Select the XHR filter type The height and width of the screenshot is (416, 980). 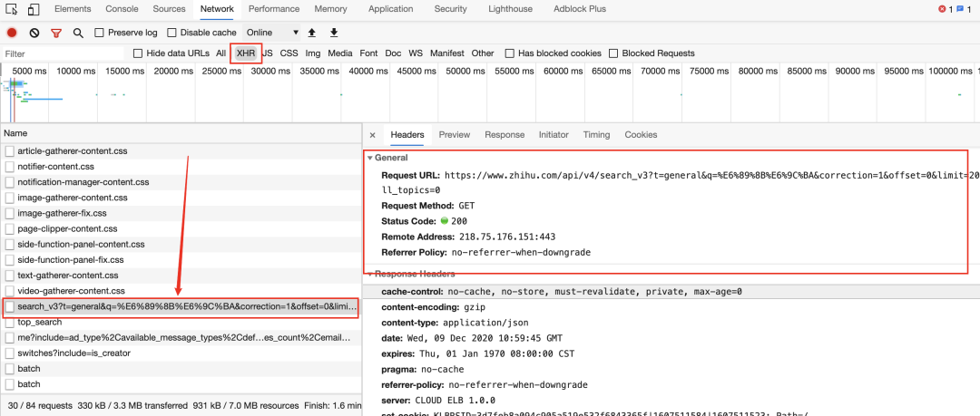246,53
